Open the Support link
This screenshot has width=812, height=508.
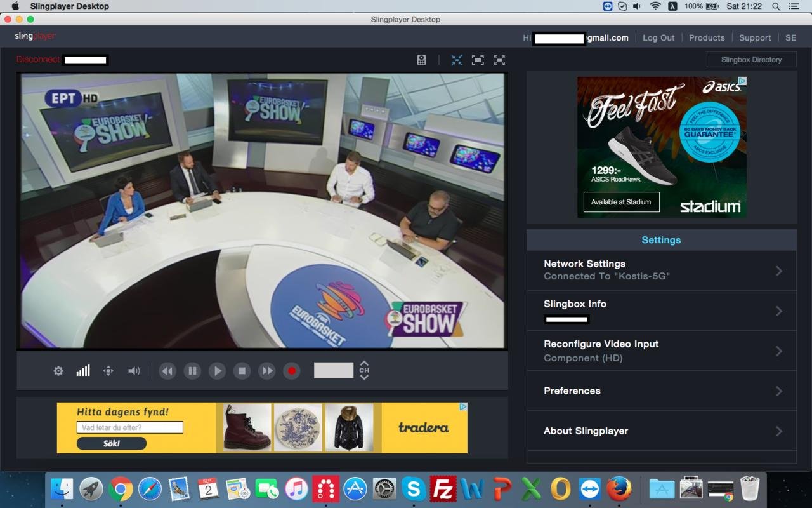(x=755, y=37)
